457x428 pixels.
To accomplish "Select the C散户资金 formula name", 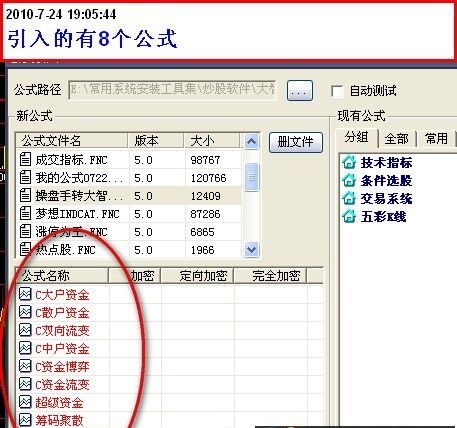I will coord(62,313).
